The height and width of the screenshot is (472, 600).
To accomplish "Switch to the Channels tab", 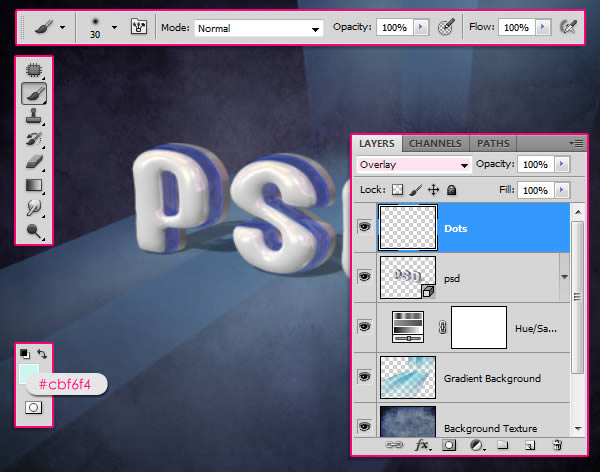I will point(435,143).
